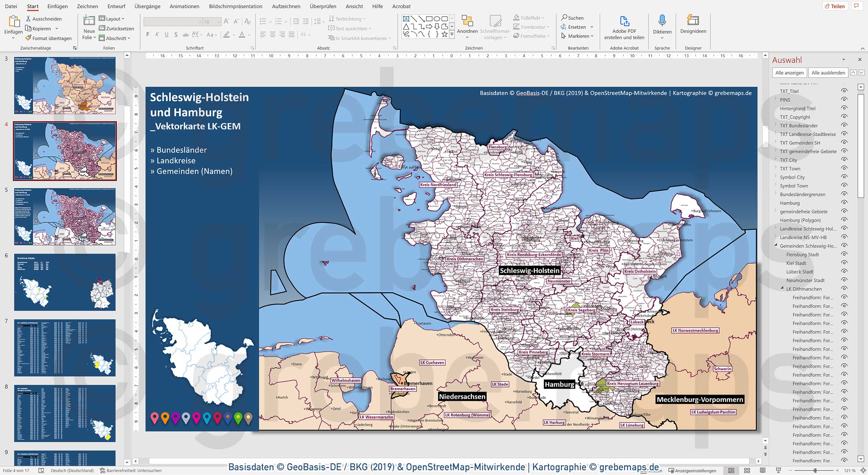Select the Ersetzen tool in Bearbeiten
This screenshot has width=868, height=475.
tap(576, 27)
